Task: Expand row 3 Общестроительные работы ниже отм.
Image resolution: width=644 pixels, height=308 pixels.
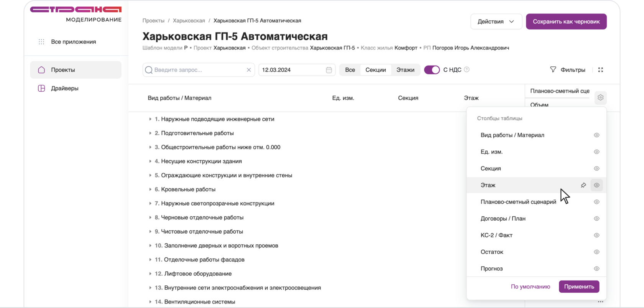Action: tap(150, 147)
